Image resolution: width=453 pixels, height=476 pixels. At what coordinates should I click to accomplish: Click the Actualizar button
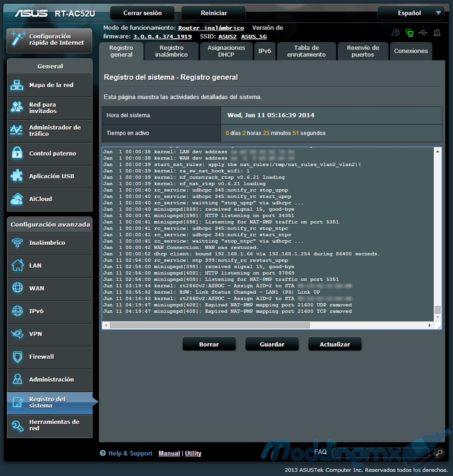335,344
